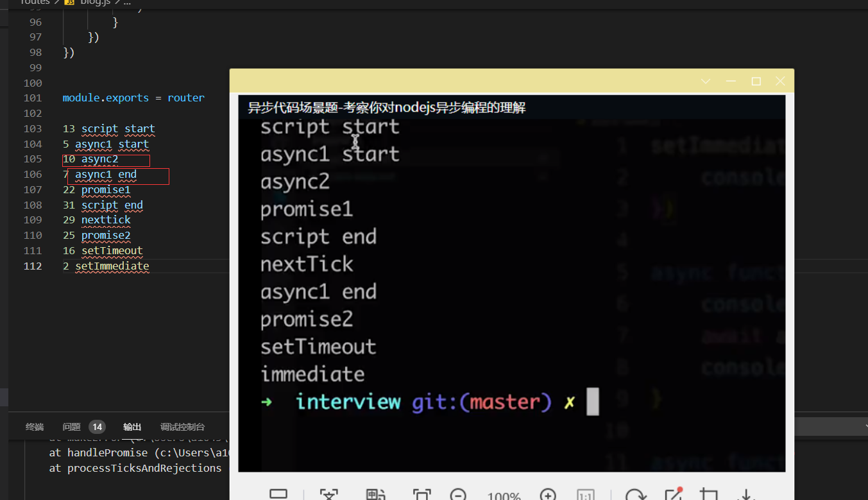Click the 14 problems count badge
The width and height of the screenshot is (868, 500).
click(x=97, y=427)
